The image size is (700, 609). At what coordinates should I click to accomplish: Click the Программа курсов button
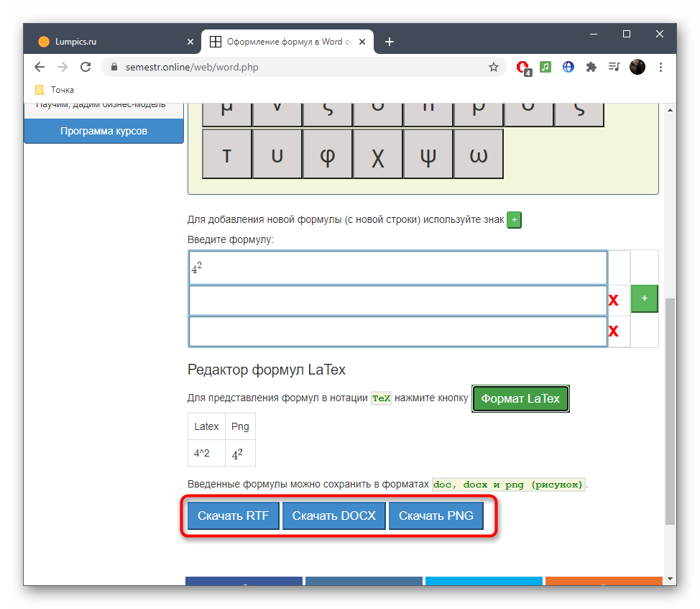[x=103, y=131]
